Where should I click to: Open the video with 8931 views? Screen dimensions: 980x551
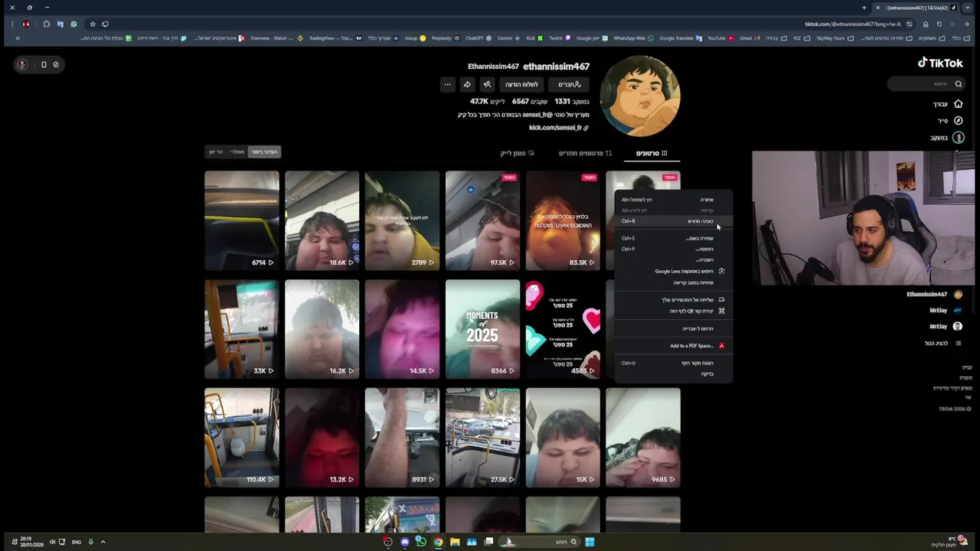(x=402, y=438)
